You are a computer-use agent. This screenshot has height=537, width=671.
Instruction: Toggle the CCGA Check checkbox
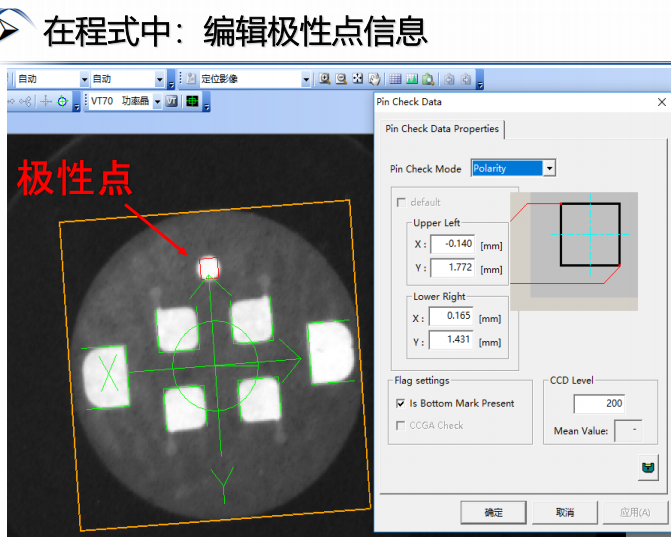tap(401, 425)
